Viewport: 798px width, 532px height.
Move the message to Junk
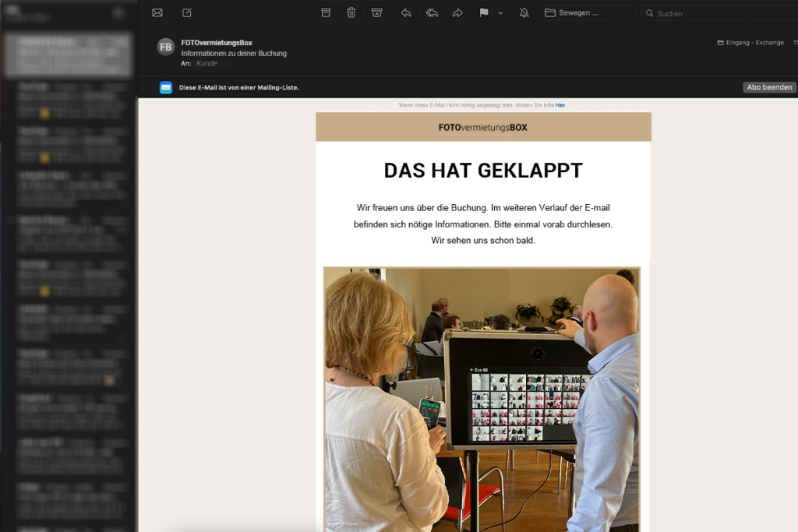tap(376, 12)
